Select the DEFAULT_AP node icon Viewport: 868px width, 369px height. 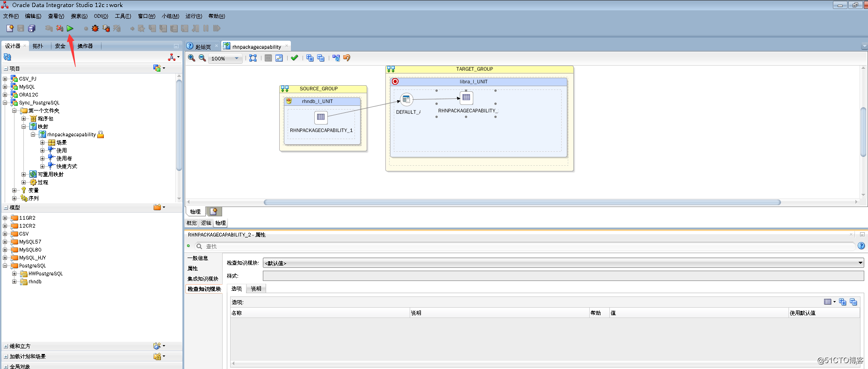coord(406,99)
